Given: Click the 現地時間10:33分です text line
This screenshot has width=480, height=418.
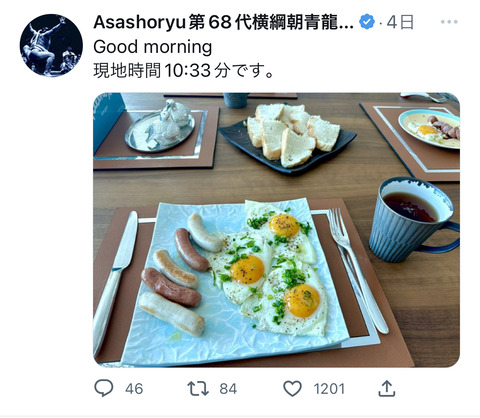Looking at the screenshot, I should point(183,71).
